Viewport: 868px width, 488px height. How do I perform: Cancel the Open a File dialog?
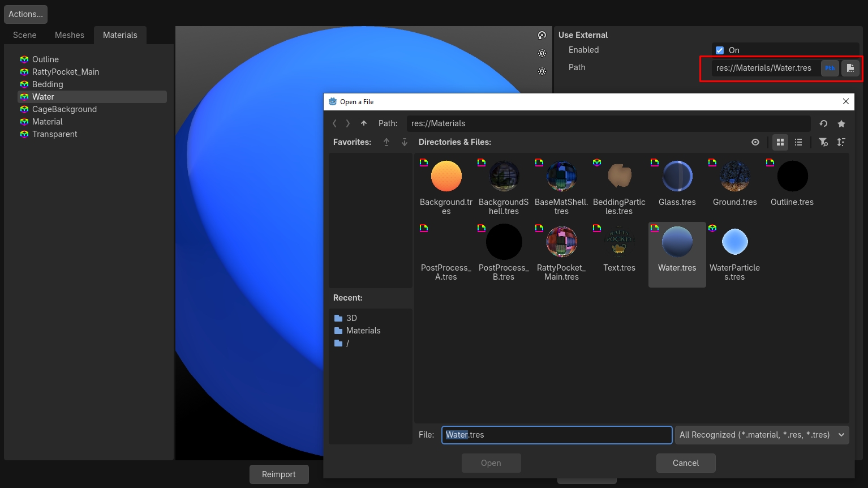(x=686, y=463)
